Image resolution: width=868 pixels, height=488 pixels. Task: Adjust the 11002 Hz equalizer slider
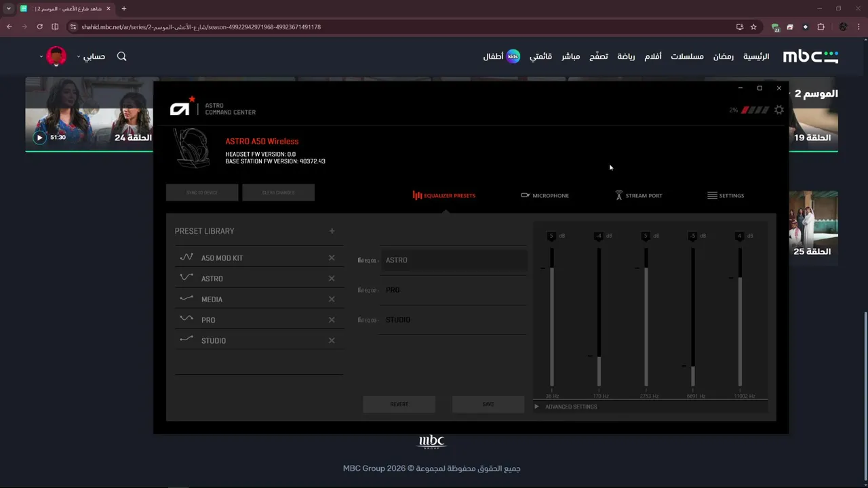pos(739,317)
